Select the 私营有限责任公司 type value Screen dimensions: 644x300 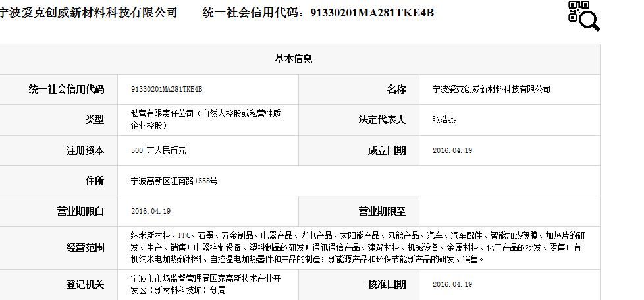205,120
